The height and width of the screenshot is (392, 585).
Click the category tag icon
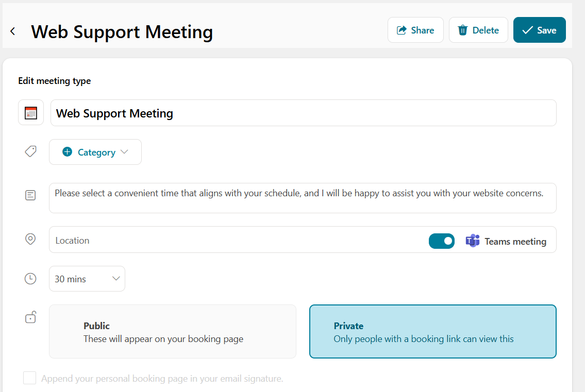(30, 152)
